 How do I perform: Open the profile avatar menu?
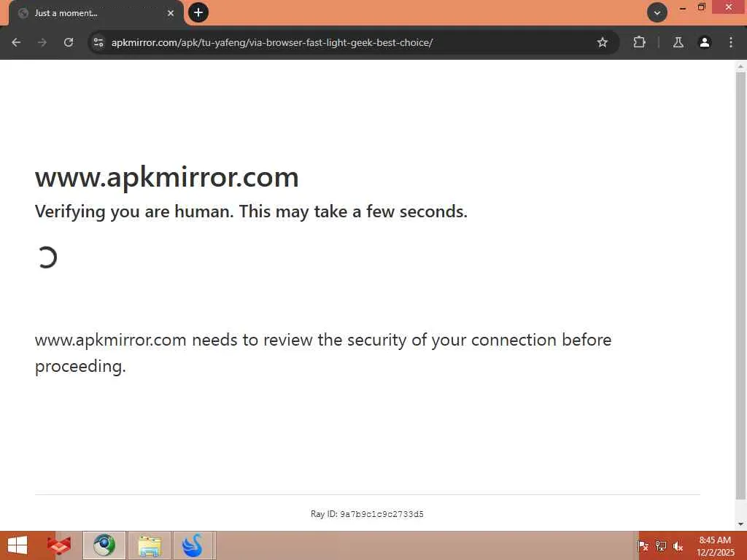[x=705, y=42]
